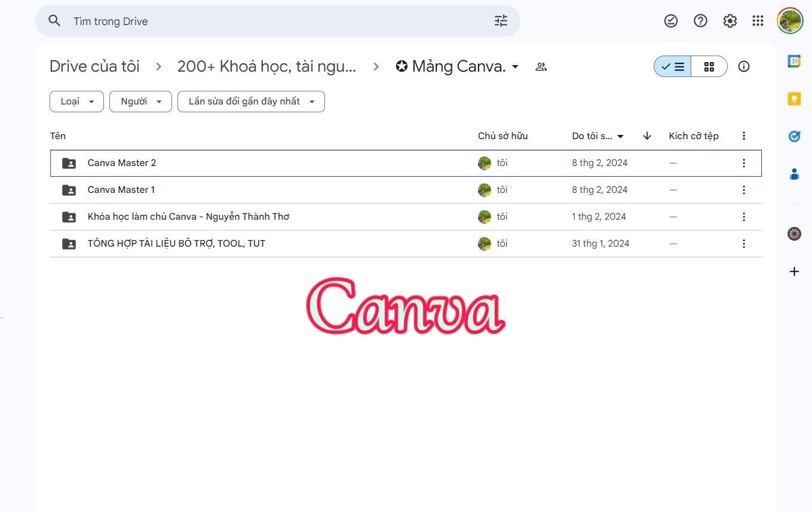
Task: Open more actions for TỔNG HỢP TÀI LIỆU row
Action: [743, 244]
